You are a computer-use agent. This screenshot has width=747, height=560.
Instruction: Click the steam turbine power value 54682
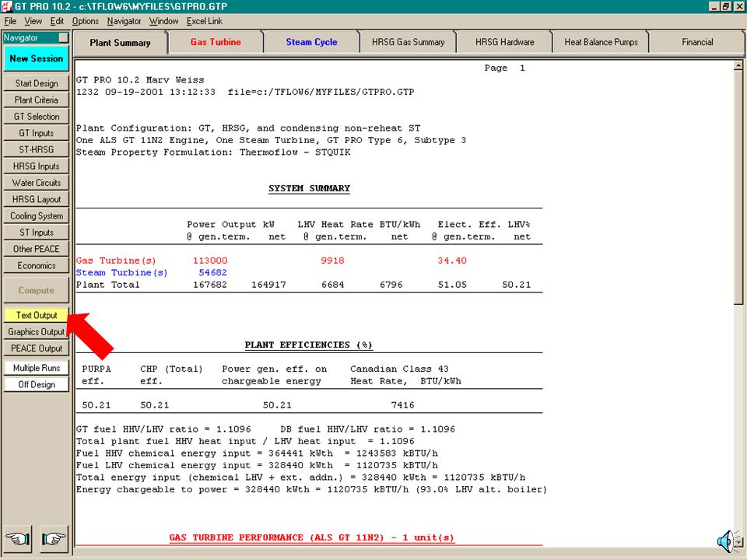213,273
